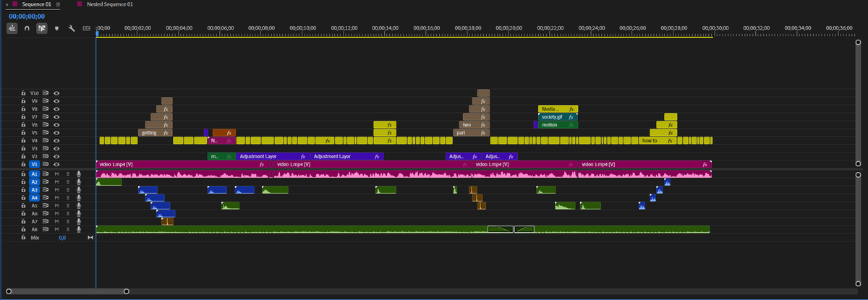Toggle lock on track A1
This screenshot has height=300, width=868.
(23, 174)
